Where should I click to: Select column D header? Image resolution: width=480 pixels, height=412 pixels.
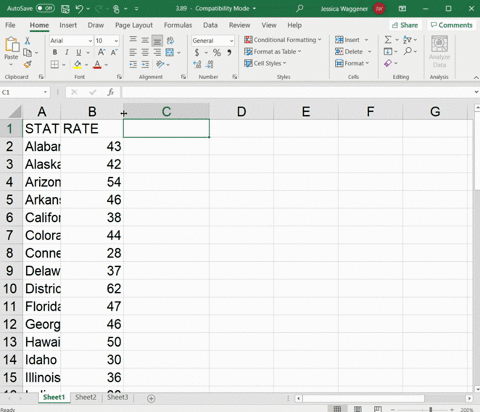click(241, 111)
